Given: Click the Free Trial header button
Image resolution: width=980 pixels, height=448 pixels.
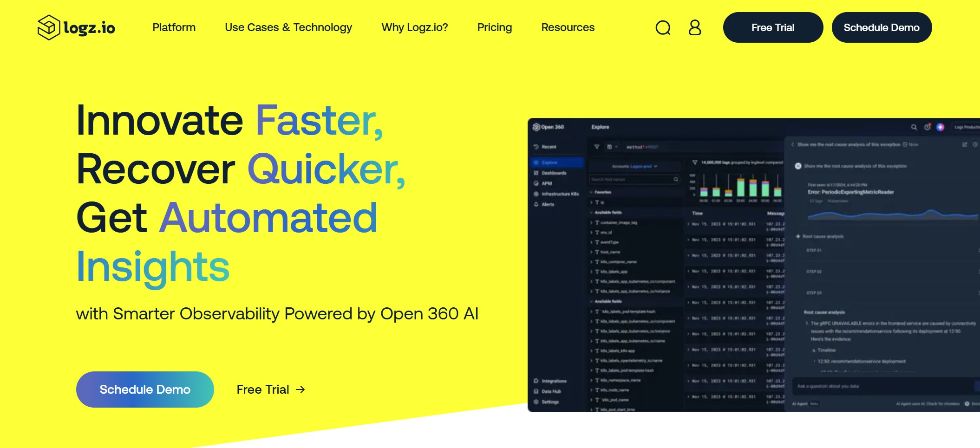Looking at the screenshot, I should (x=772, y=27).
